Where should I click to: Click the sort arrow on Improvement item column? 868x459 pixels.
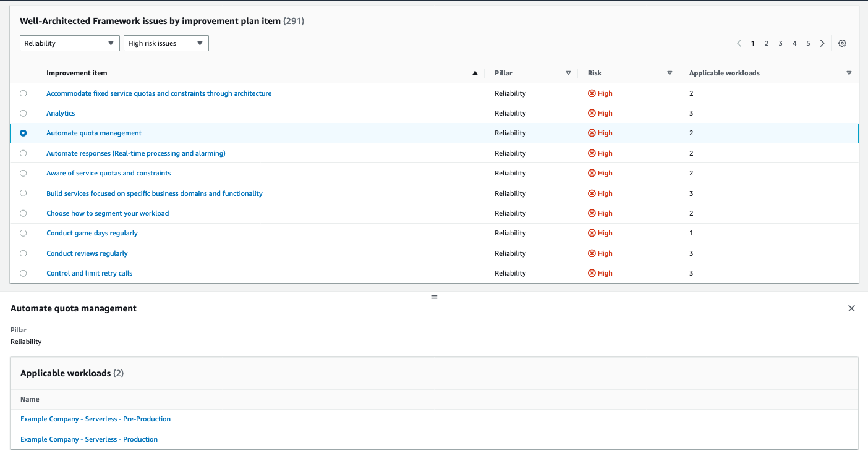coord(475,72)
